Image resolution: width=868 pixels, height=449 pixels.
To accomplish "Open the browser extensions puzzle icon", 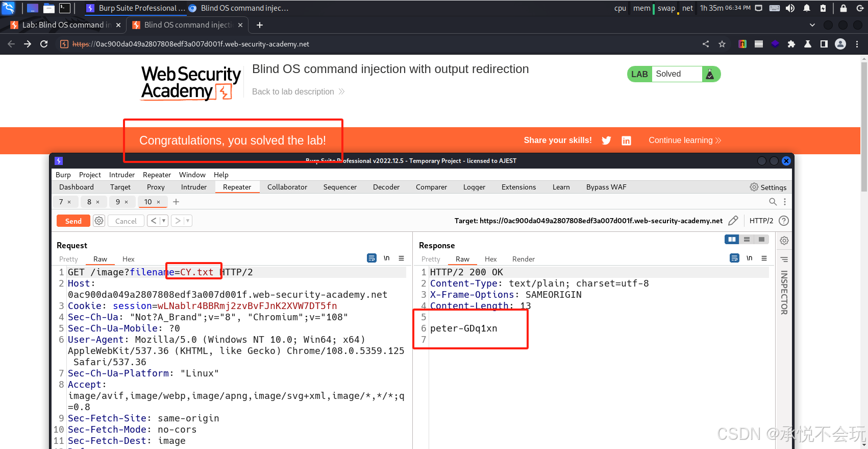I will (x=791, y=44).
